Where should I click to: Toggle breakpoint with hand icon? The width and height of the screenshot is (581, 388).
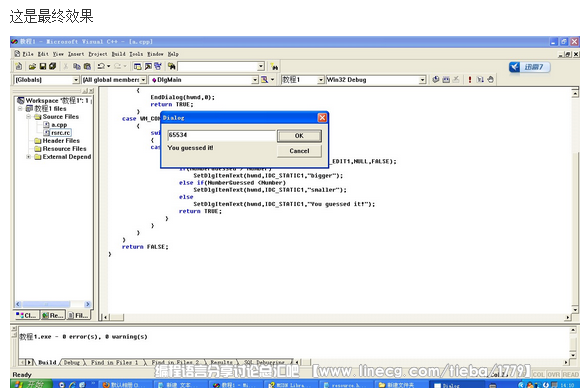[491, 79]
